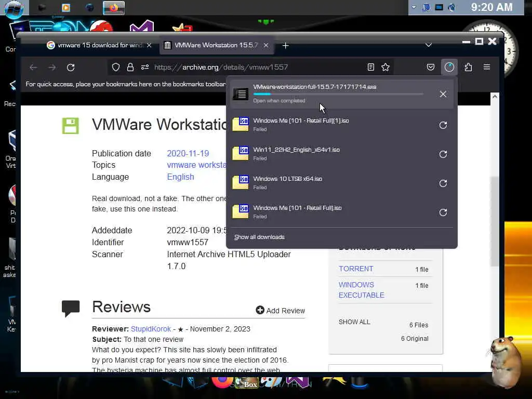This screenshot has height=399, width=532.
Task: Open new tab with plus button
Action: coord(286,46)
